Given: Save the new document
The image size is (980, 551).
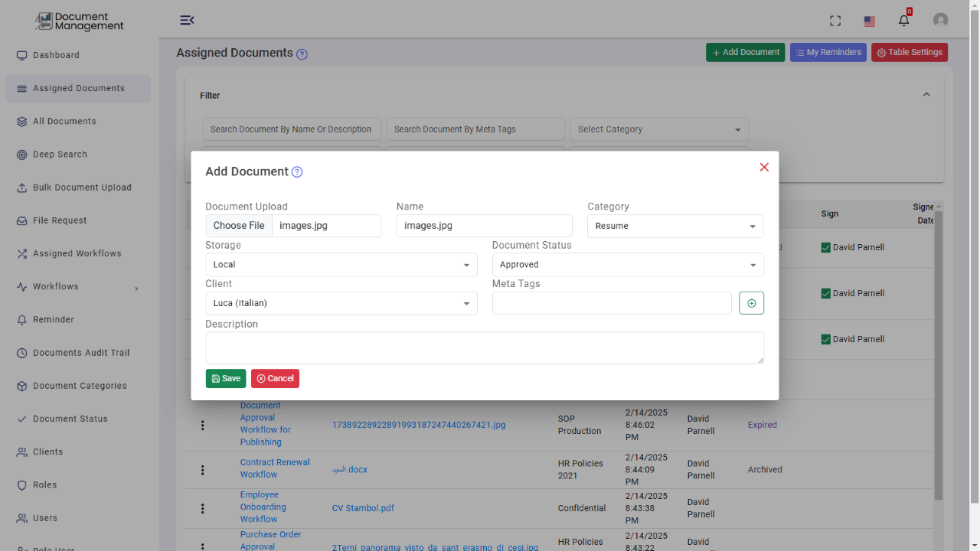Looking at the screenshot, I should point(226,378).
